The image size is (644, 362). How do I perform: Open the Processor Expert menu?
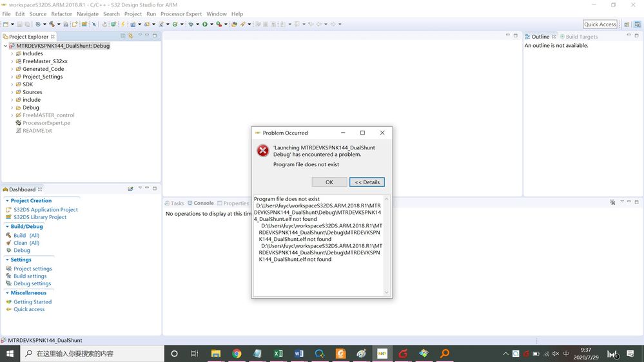181,14
